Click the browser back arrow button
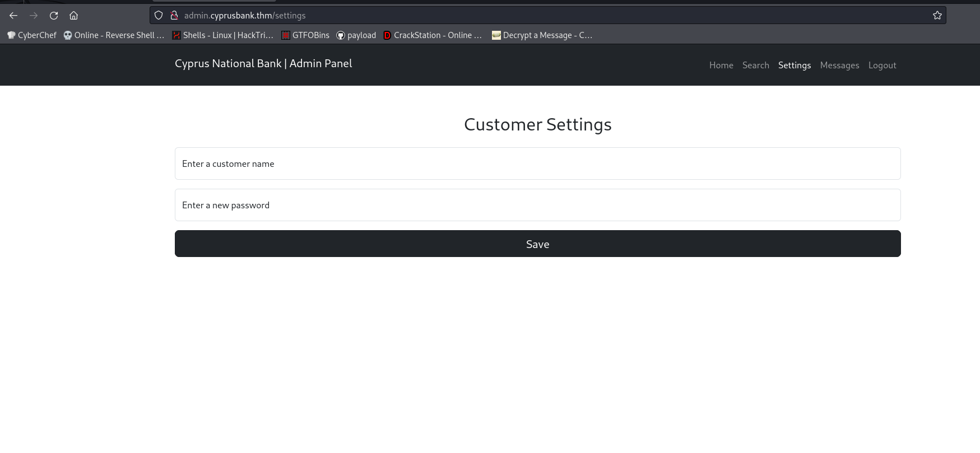 click(x=13, y=16)
